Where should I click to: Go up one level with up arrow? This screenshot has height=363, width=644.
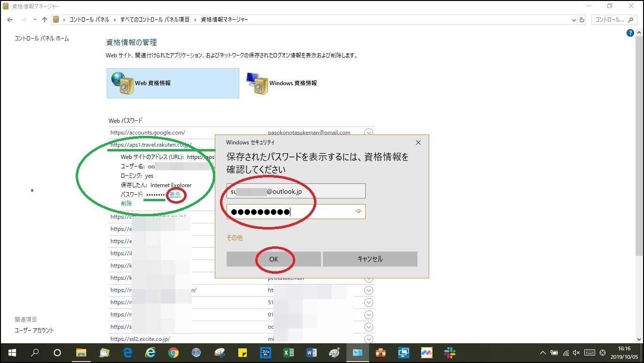click(x=45, y=20)
